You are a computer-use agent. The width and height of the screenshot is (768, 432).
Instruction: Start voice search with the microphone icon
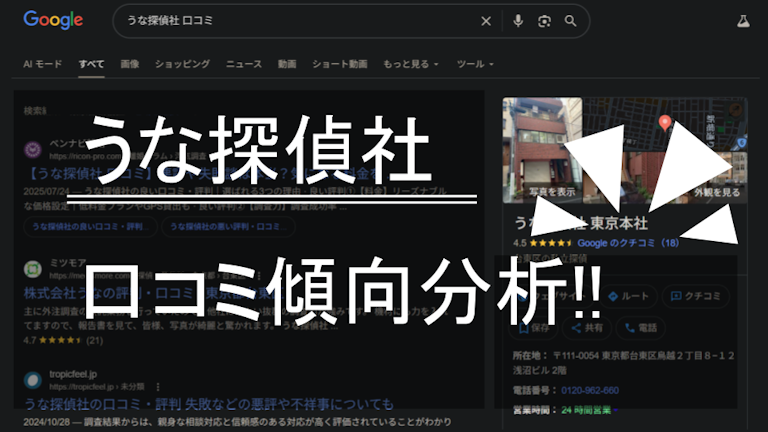click(x=518, y=21)
